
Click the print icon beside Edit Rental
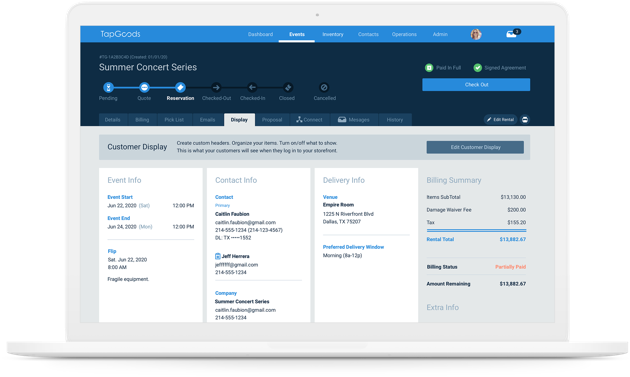click(x=525, y=119)
